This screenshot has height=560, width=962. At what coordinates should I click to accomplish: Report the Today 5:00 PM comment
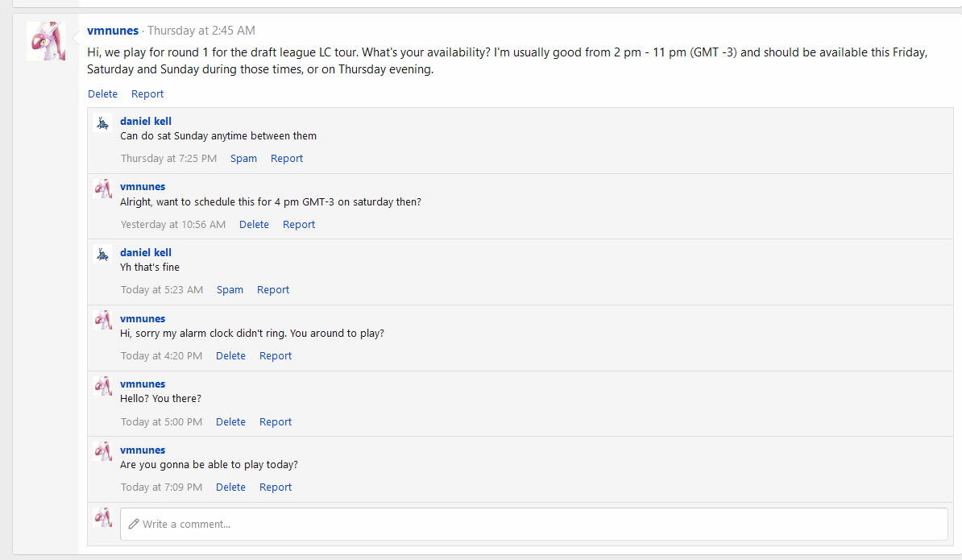pos(276,422)
